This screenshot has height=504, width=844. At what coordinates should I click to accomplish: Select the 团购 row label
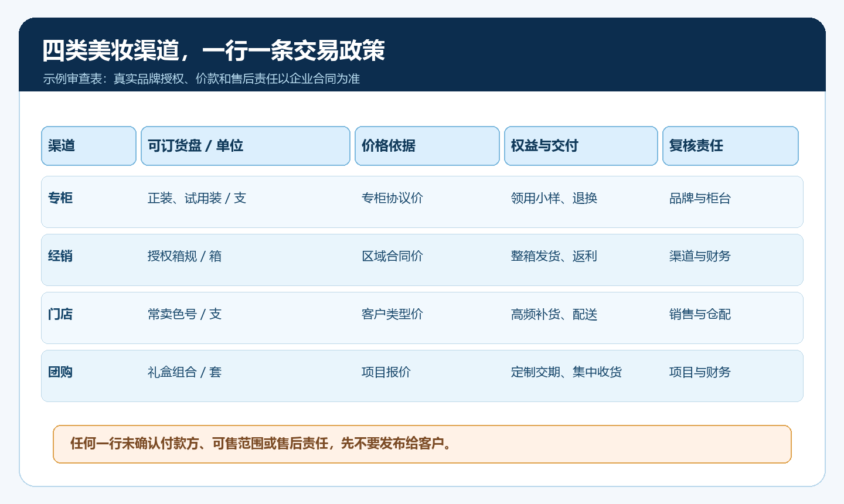pos(60,372)
